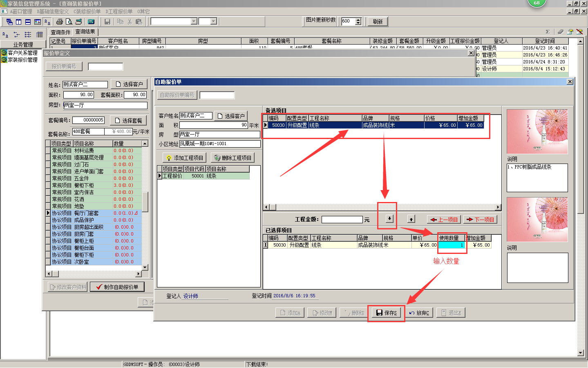Image resolution: width=588 pixels, height=368 pixels.
Task: Increase the 图片更新秒数 spinner value
Action: coord(358,20)
